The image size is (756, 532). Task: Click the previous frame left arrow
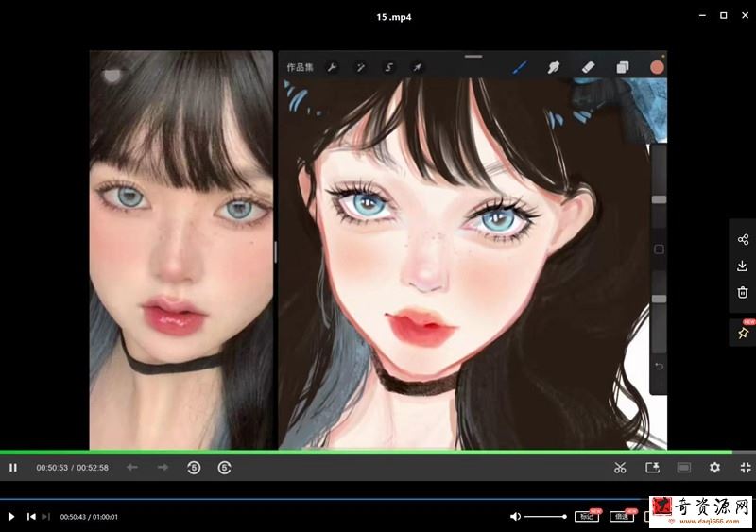(132, 467)
